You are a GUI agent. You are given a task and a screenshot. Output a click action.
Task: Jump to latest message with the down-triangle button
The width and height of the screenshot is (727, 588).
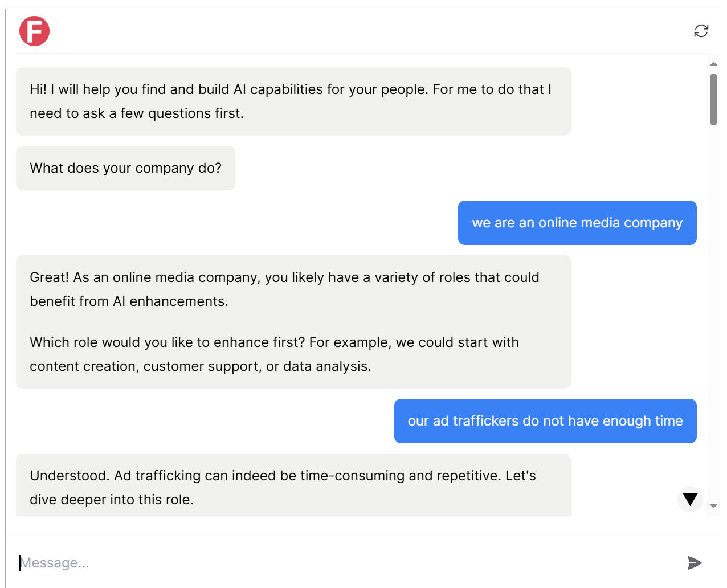[690, 499]
